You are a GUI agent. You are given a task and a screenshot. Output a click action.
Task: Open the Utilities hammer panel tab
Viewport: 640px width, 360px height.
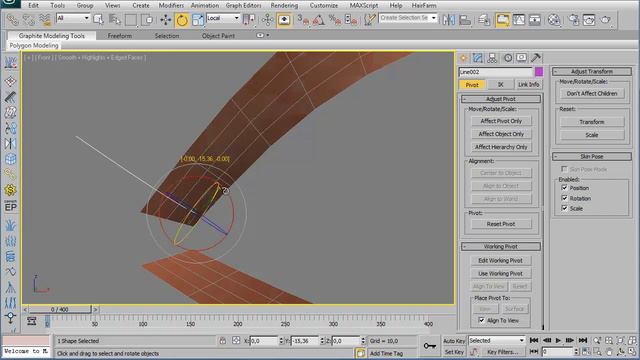[536, 58]
